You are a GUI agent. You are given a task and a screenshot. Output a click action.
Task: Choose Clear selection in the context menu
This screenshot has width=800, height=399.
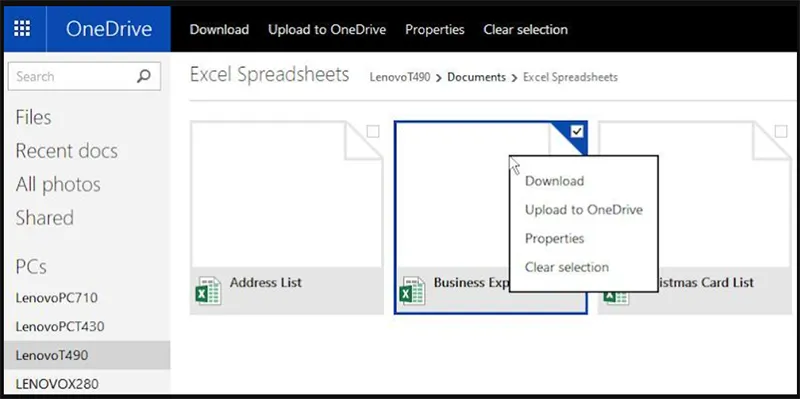pos(567,267)
